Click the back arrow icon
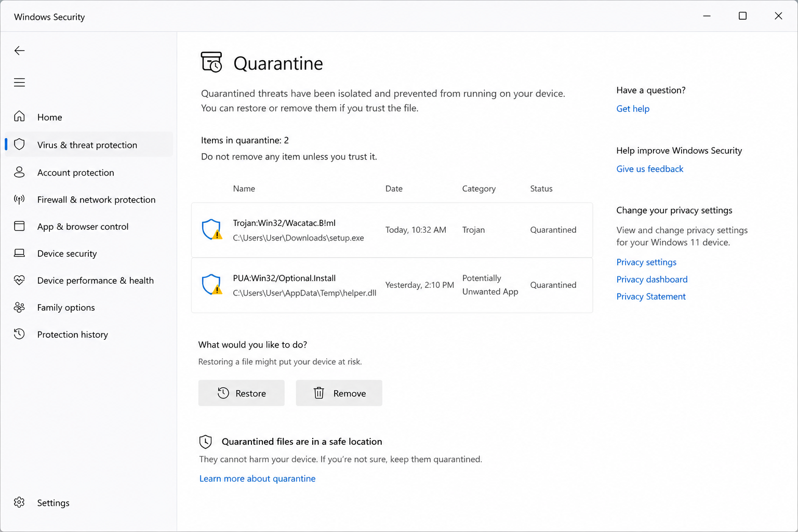Viewport: 798px width, 532px height. point(19,50)
